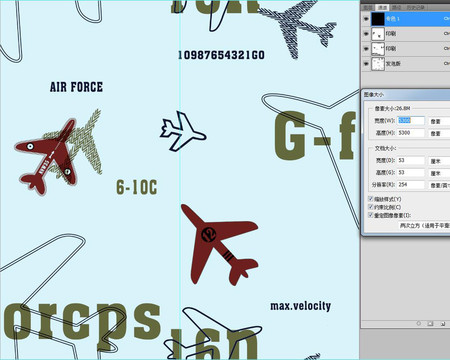The height and width of the screenshot is (360, 450).
Task: Select the black 专色 1 channel thumbnail
Action: 378,19
